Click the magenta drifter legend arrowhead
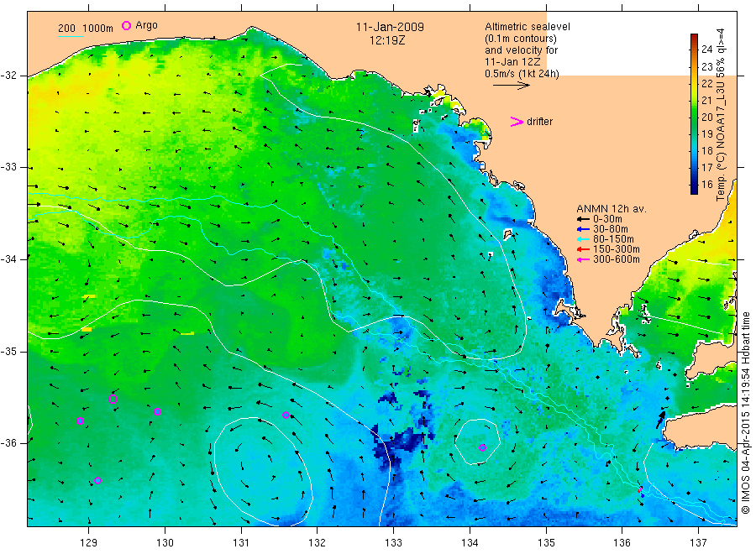 coord(517,122)
